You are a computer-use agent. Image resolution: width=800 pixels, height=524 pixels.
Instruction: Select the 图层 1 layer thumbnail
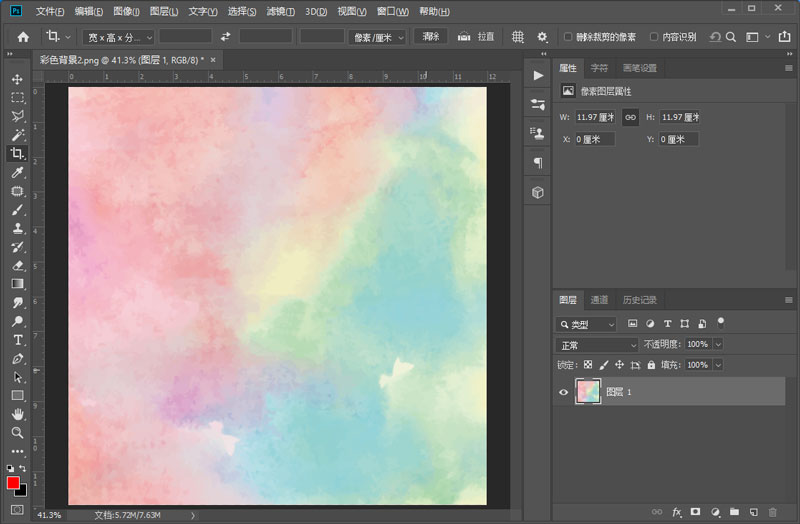coord(588,392)
